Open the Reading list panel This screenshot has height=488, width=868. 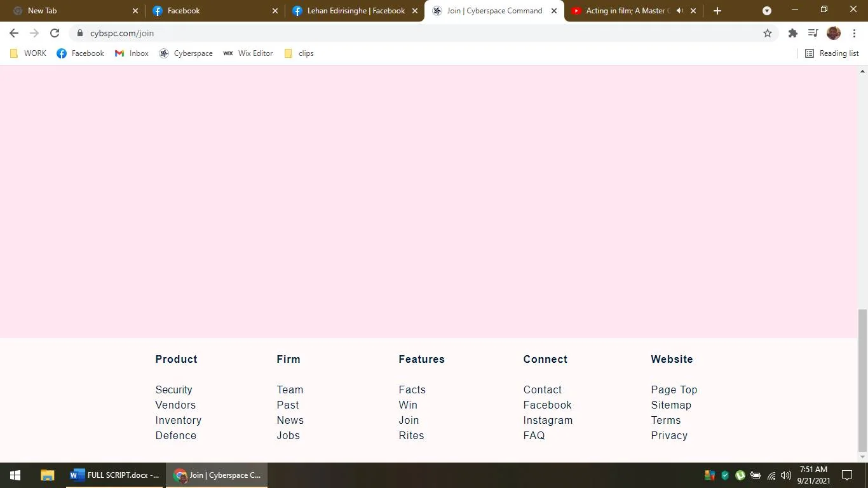pos(832,53)
